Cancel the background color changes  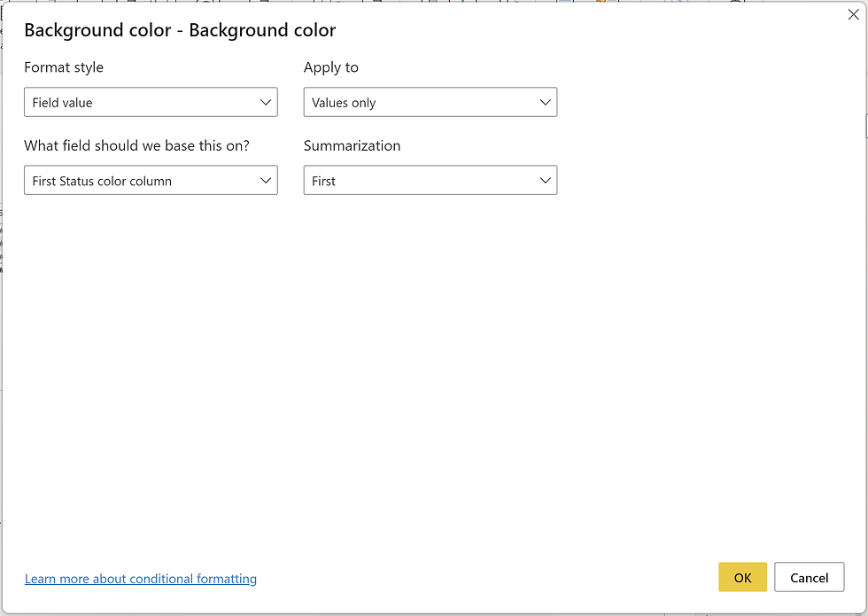[x=809, y=577]
